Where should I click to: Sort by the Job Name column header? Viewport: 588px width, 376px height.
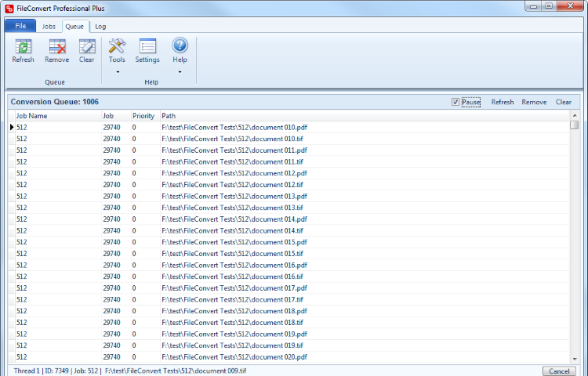coord(58,116)
